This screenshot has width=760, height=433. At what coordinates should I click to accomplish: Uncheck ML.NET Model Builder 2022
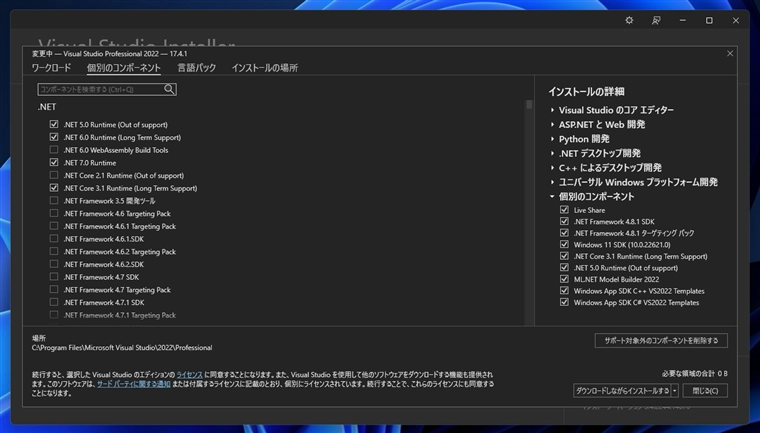[564, 279]
